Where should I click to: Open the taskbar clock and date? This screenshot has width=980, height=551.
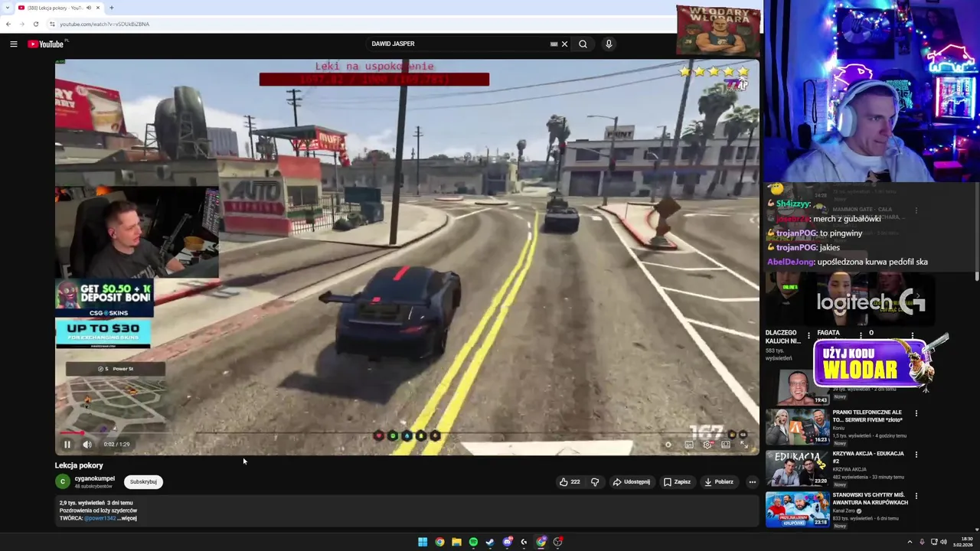962,542
